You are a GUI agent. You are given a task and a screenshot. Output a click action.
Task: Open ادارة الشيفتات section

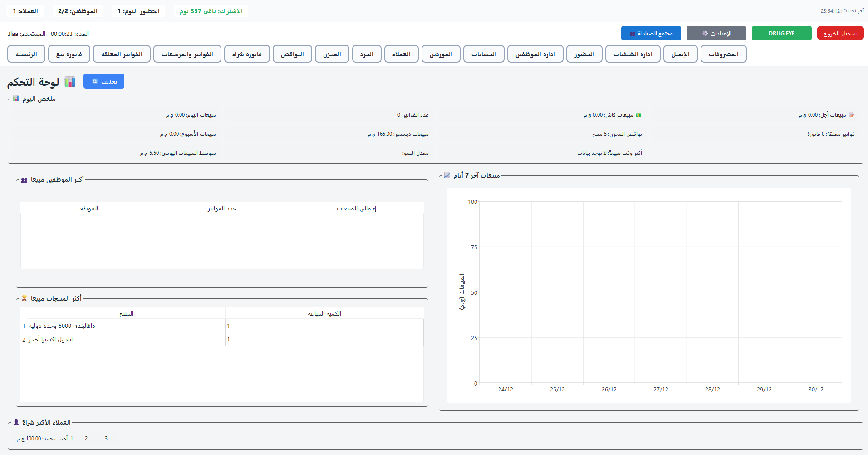click(633, 54)
